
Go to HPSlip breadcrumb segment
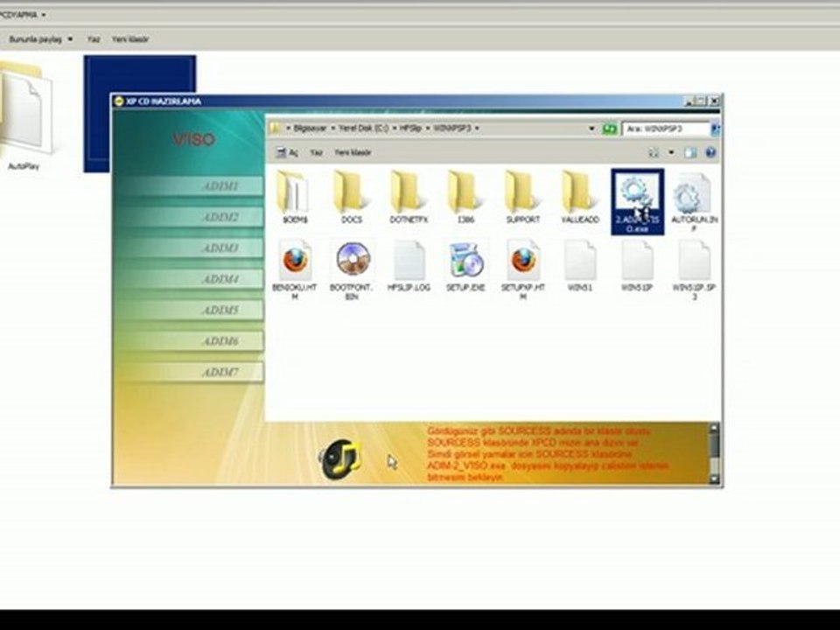[x=410, y=129]
